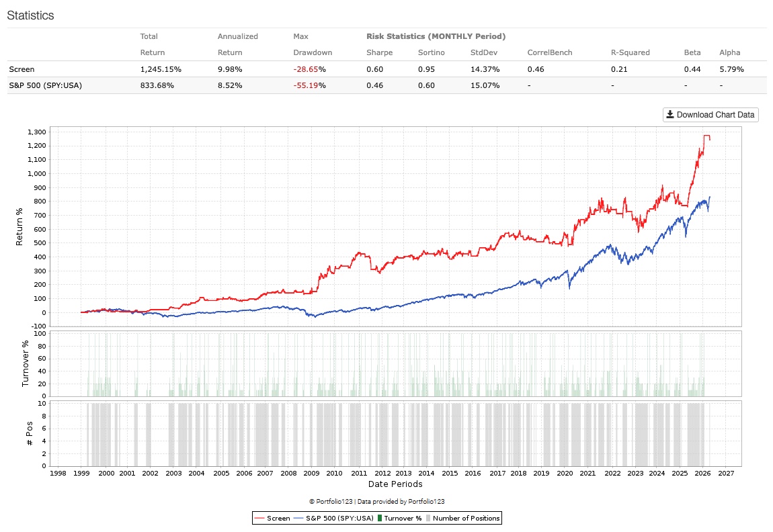Click the Portfolio123 copyright credit text

[376, 502]
